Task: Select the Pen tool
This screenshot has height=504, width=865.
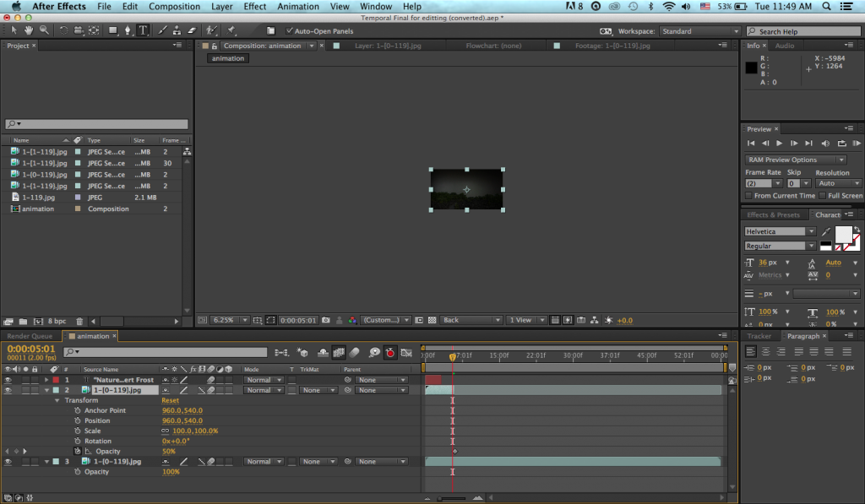Action: [x=128, y=30]
